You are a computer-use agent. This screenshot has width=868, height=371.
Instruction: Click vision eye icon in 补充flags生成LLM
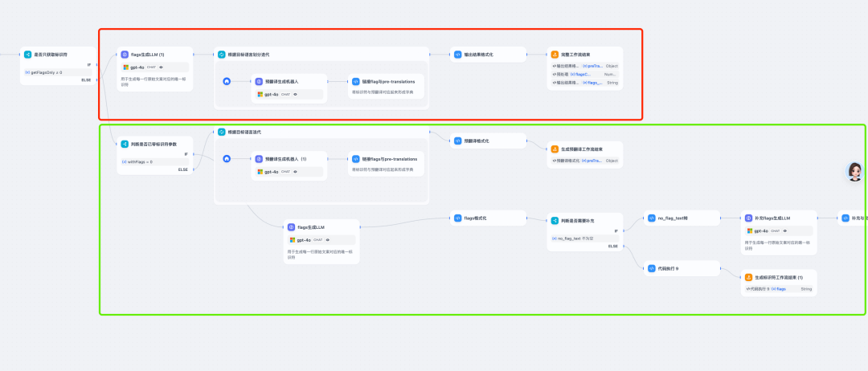click(785, 230)
